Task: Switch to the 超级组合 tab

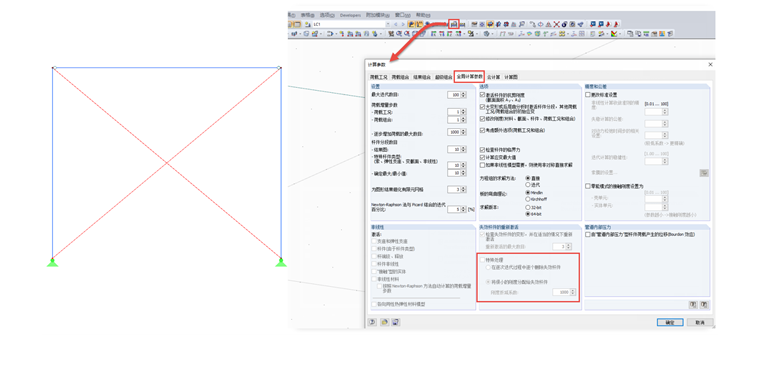Action: [x=443, y=77]
